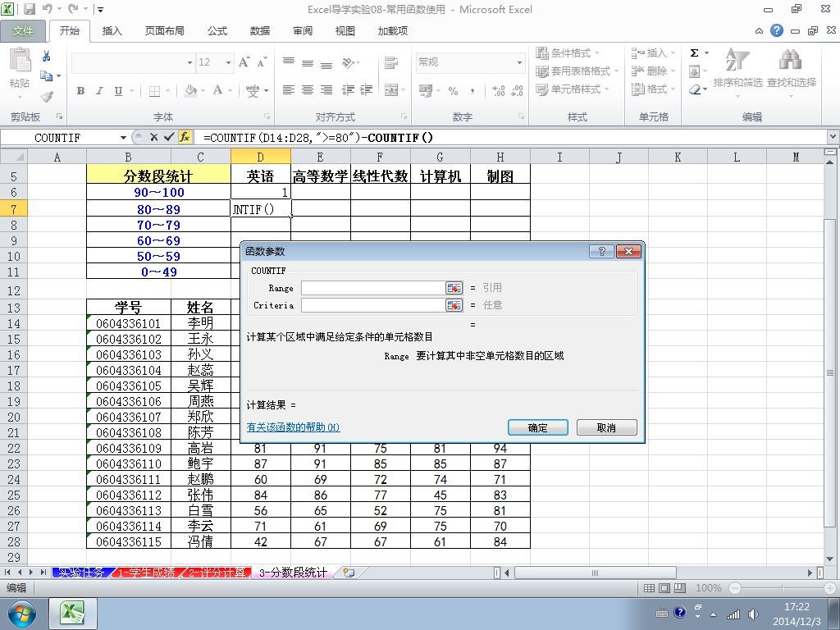Open the font size dropdown

pos(228,62)
